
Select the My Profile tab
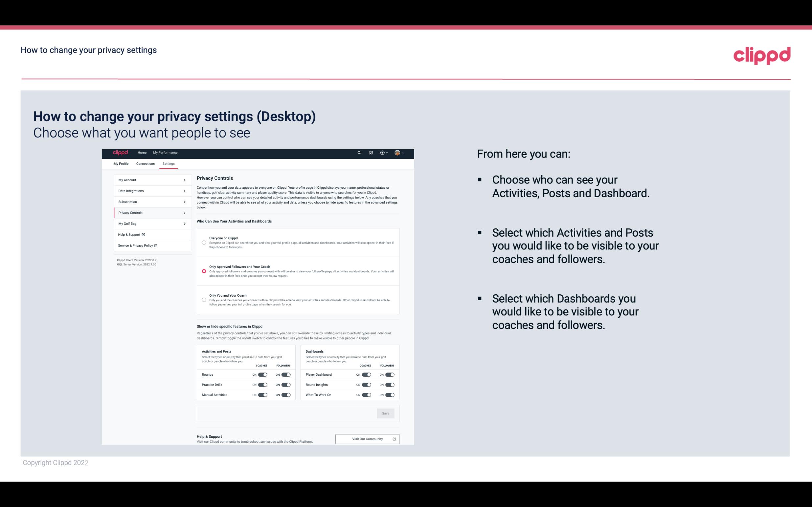(122, 163)
